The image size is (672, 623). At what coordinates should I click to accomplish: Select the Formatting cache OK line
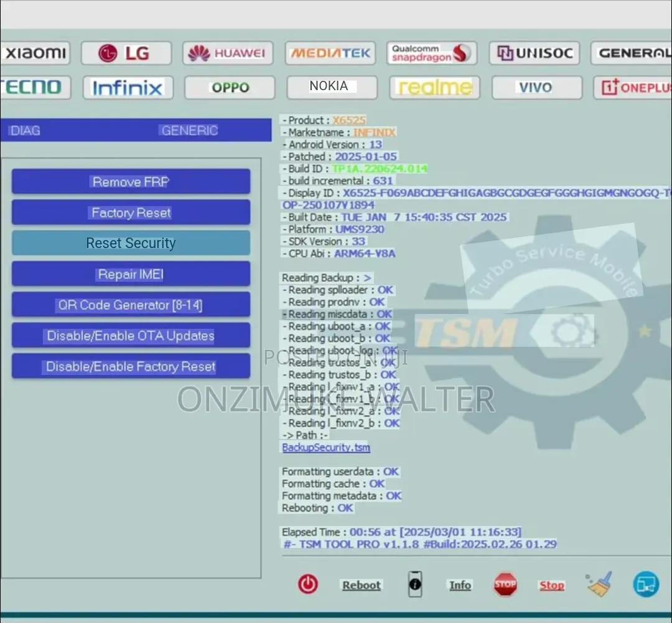(x=334, y=484)
